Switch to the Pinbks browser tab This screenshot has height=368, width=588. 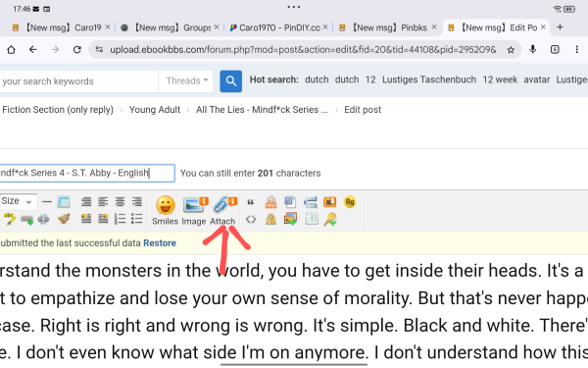click(x=388, y=27)
